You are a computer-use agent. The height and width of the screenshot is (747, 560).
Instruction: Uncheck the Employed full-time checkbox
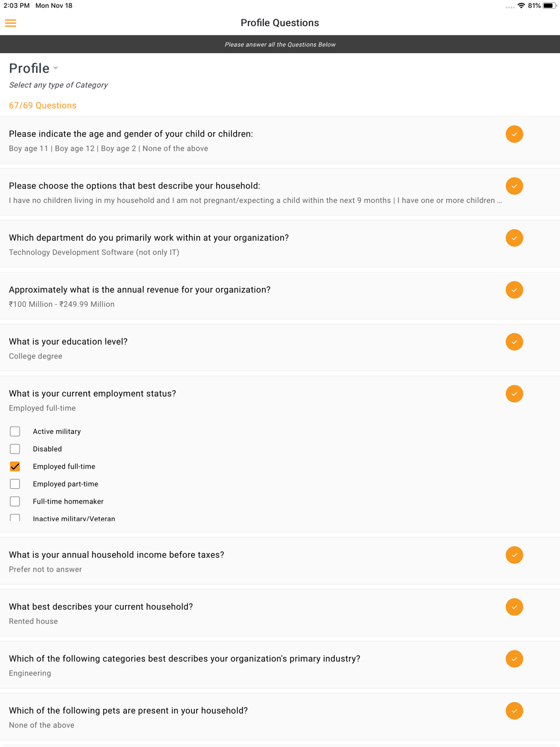tap(15, 466)
